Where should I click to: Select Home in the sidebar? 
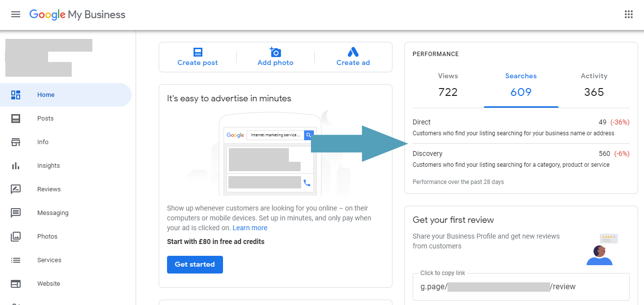pos(66,95)
